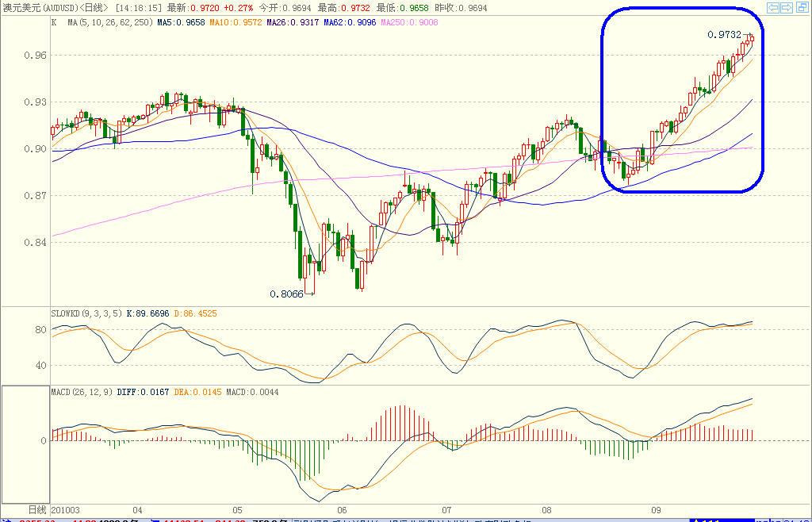
Task: Click the K:89.6696 stochastic value
Action: (x=147, y=313)
